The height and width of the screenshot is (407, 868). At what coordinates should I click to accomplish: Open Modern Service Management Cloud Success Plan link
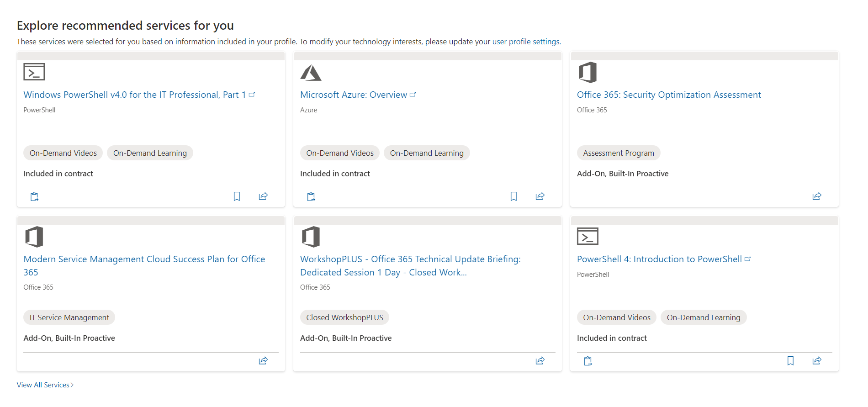[x=144, y=265]
